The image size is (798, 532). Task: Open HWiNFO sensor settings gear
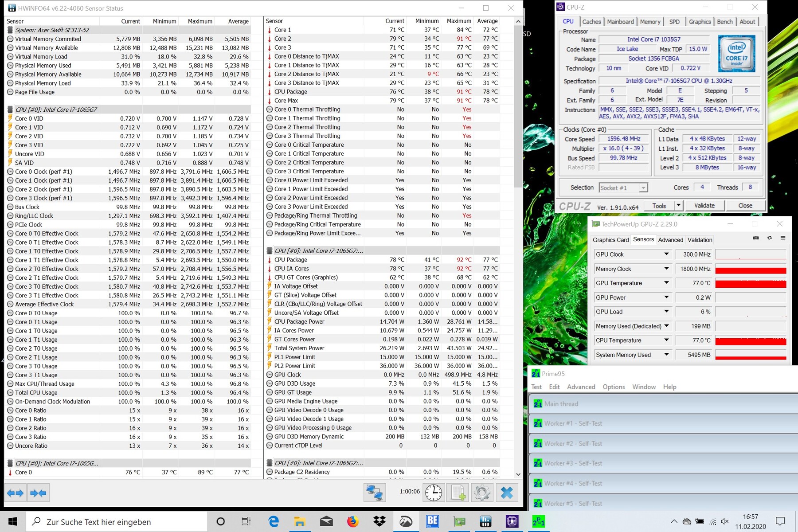tap(482, 493)
